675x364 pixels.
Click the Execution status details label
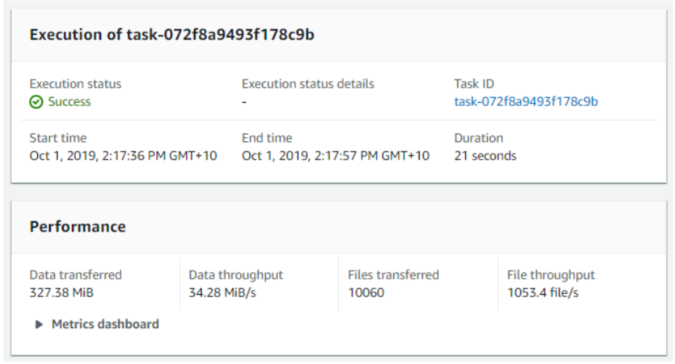[308, 83]
